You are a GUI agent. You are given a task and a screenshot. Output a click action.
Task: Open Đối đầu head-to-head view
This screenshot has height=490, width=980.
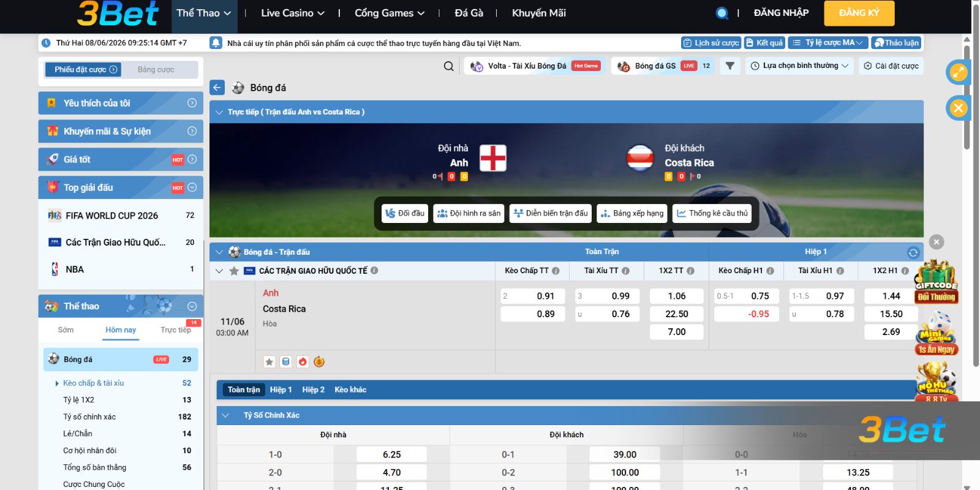click(x=405, y=213)
